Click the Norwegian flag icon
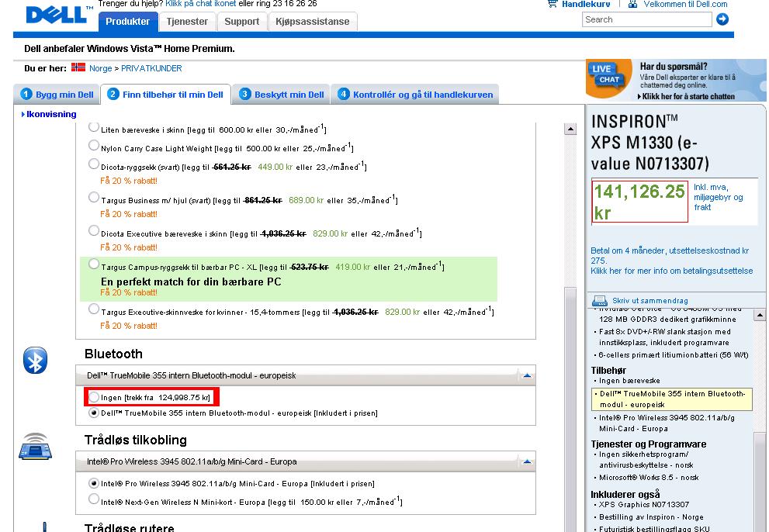The height and width of the screenshot is (532, 769). click(x=78, y=67)
